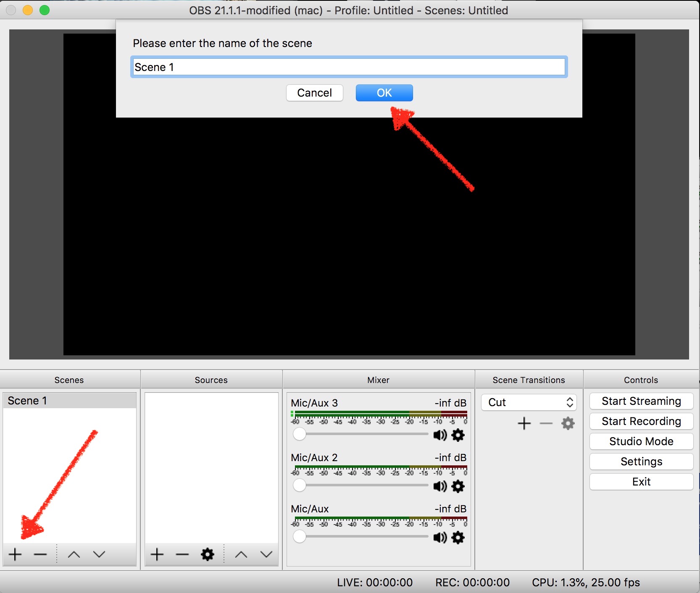
Task: Mute Mic/Aux 3 speaker icon
Action: point(440,435)
